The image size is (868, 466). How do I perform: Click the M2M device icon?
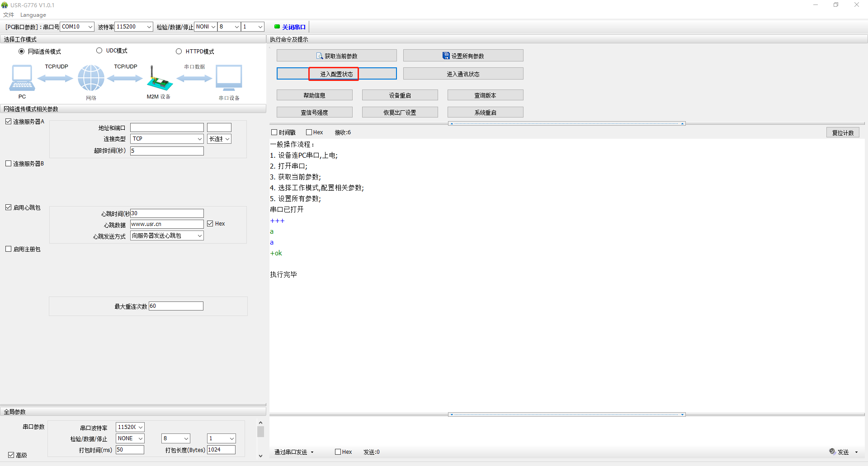coord(159,80)
